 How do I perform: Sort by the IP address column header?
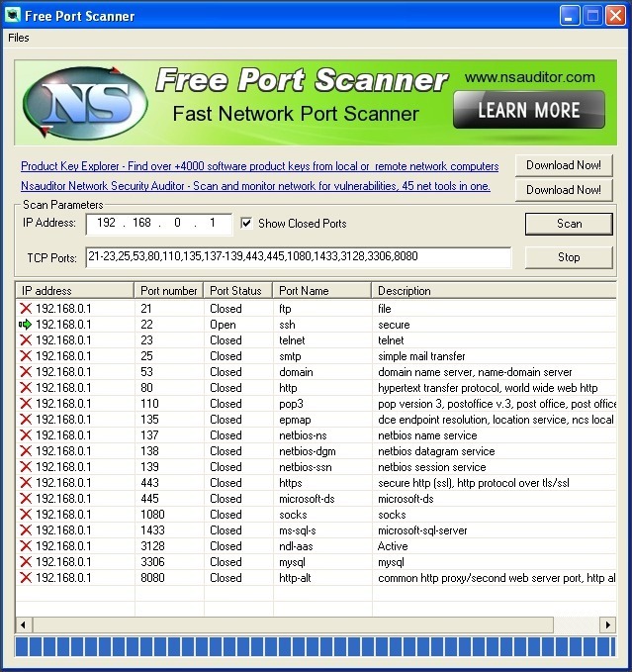pos(74,291)
